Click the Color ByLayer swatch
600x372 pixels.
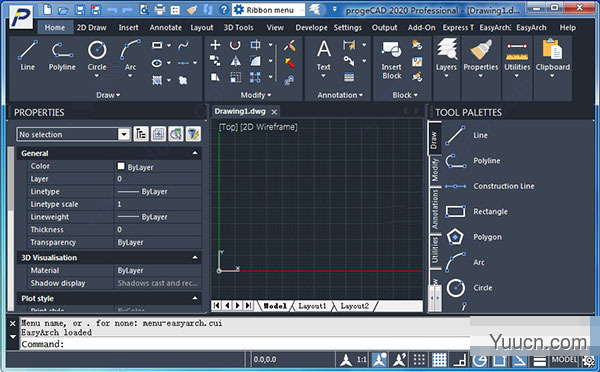pyautogui.click(x=121, y=166)
